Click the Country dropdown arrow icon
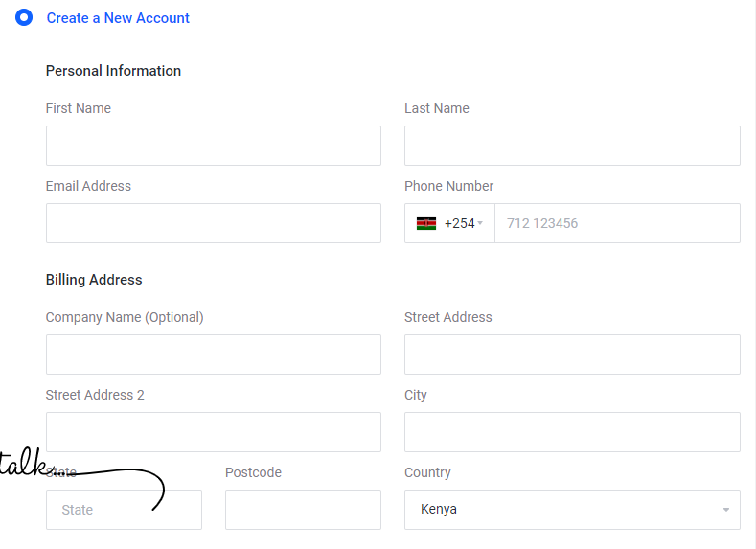756x549 pixels. tap(725, 510)
